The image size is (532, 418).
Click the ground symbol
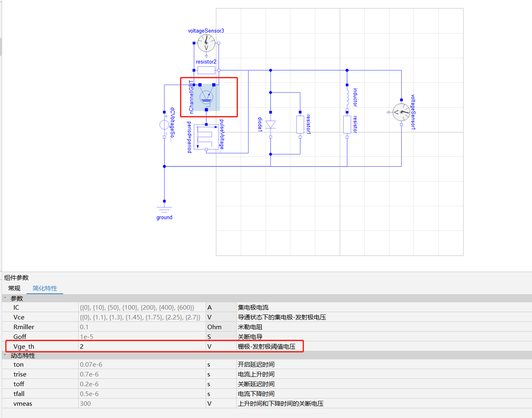[164, 210]
